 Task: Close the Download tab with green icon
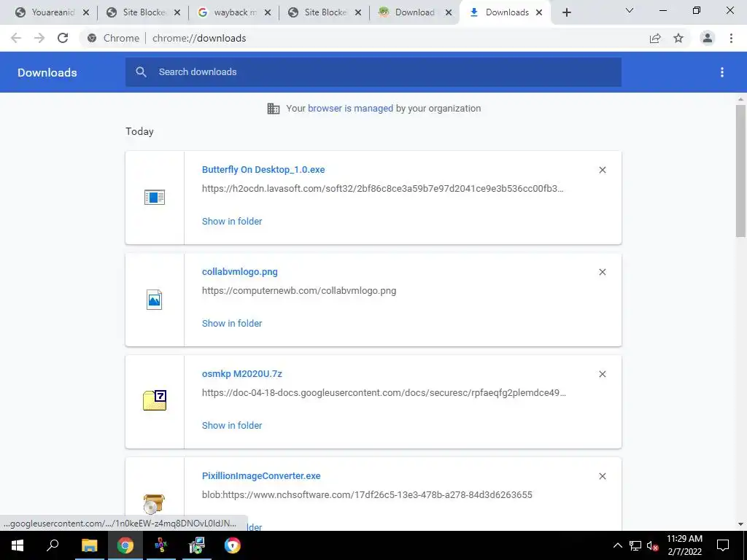pos(449,13)
